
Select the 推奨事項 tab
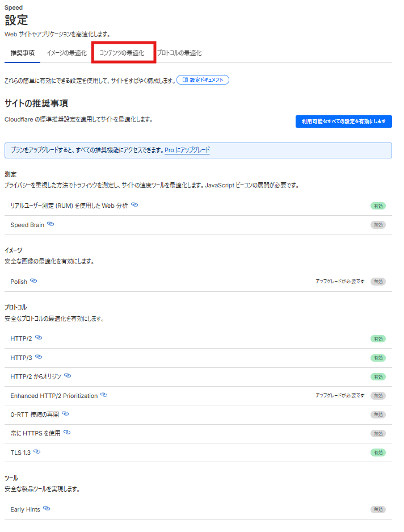point(22,53)
